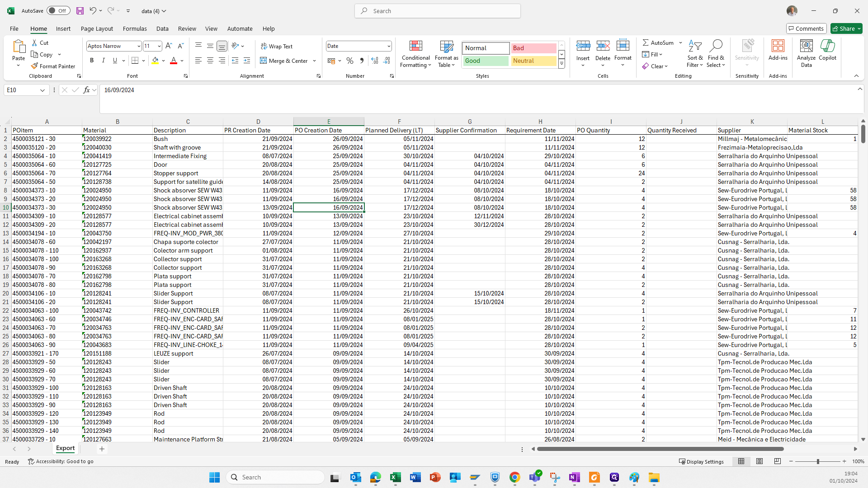This screenshot has width=868, height=488.
Task: Open Sort & Filter menu
Action: (x=695, y=54)
